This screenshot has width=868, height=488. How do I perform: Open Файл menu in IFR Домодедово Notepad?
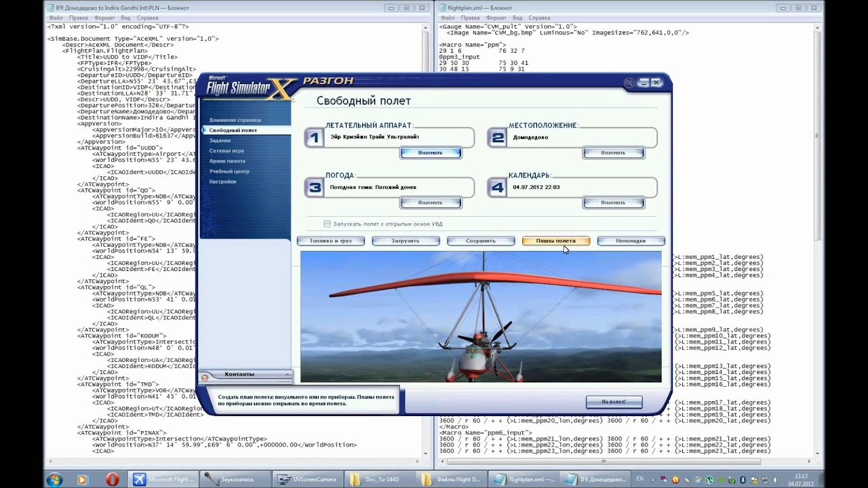coord(56,18)
